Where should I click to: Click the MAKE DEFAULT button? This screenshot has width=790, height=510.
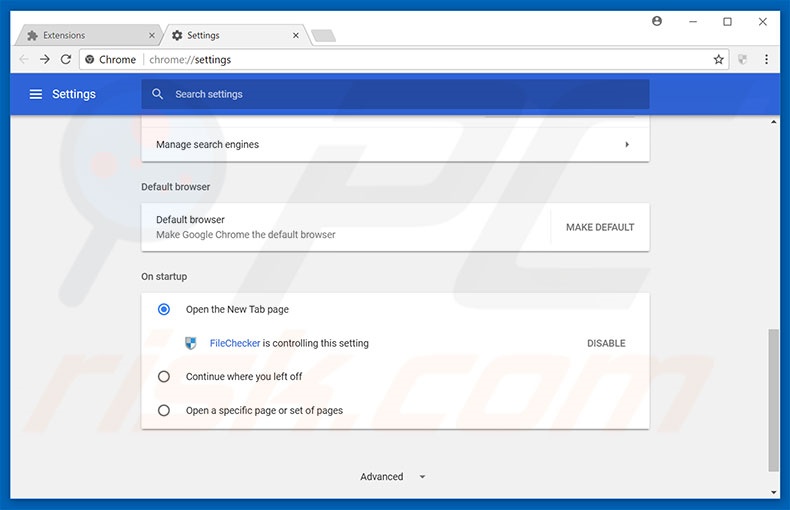pos(600,227)
